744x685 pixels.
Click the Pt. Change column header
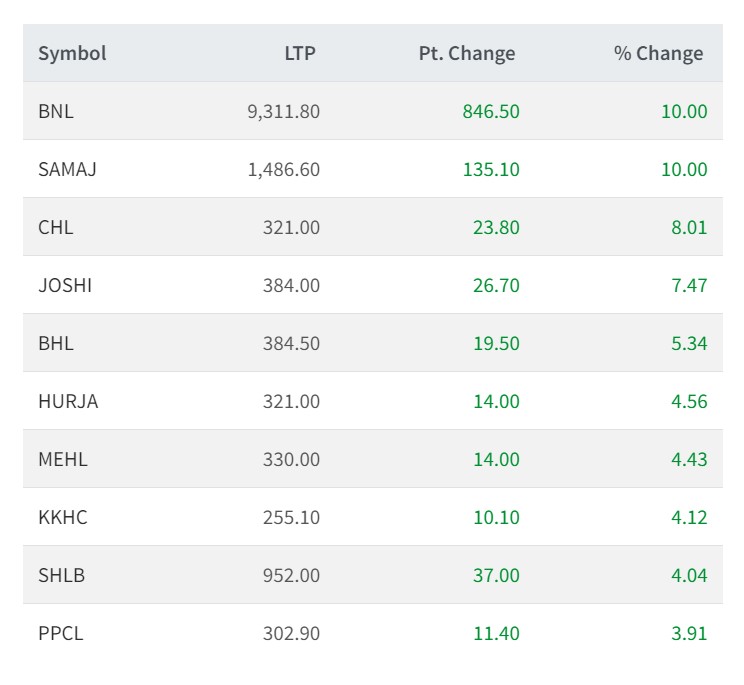[x=467, y=54]
